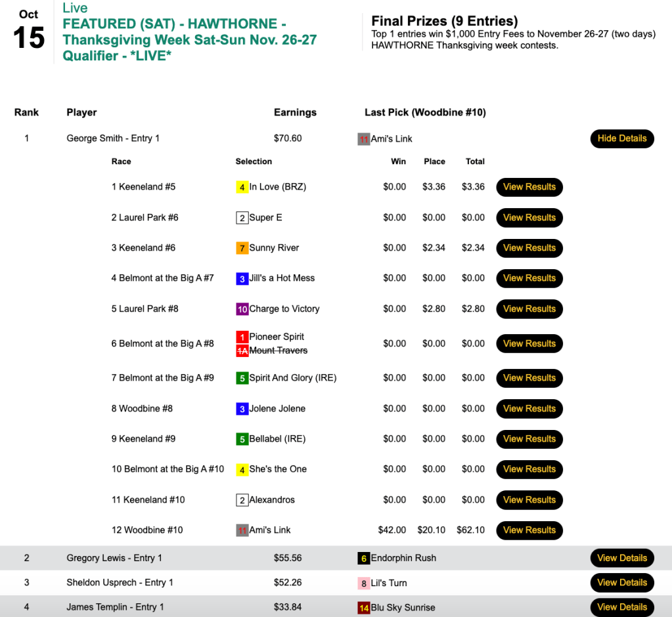Click the Rank column header
672x617 pixels.
[26, 112]
